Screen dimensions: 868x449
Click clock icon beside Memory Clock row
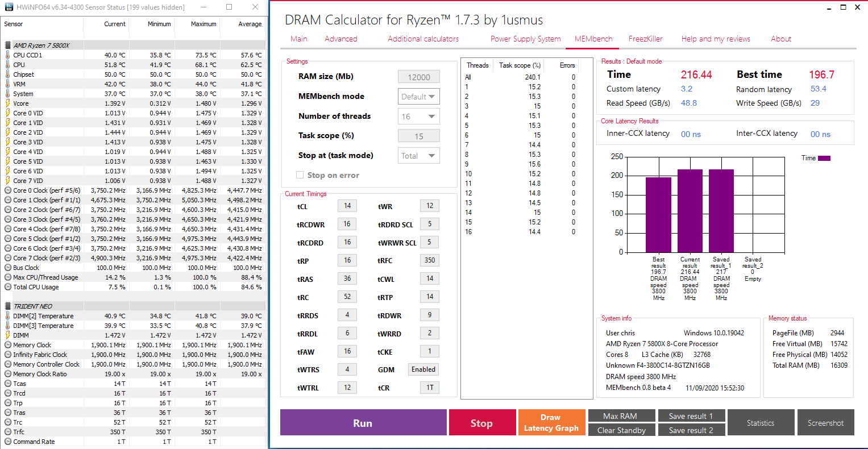point(8,345)
